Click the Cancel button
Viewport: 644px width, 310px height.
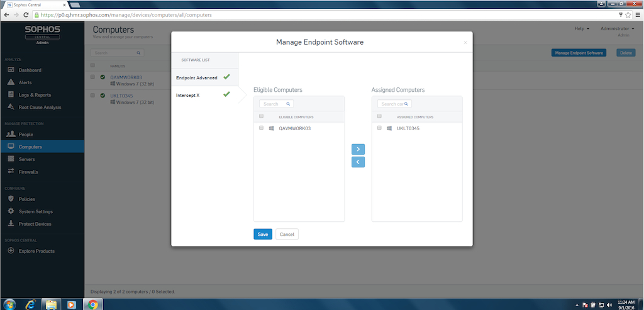point(287,234)
